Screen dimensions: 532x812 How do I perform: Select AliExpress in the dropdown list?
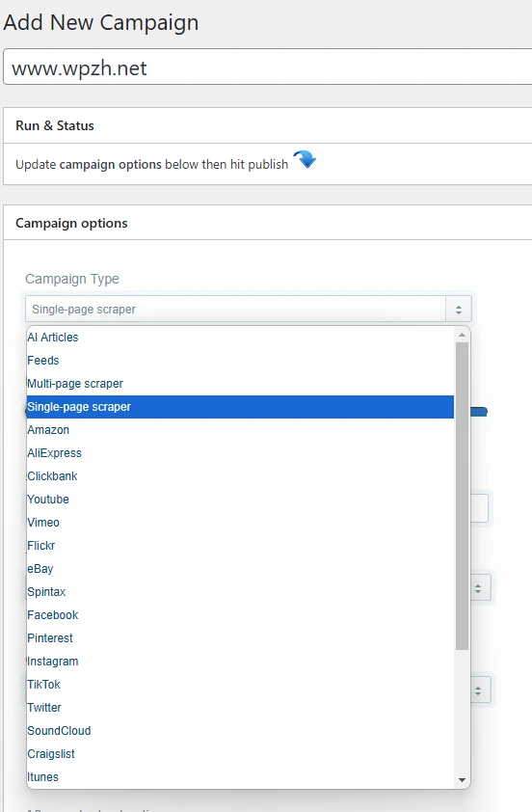point(240,453)
